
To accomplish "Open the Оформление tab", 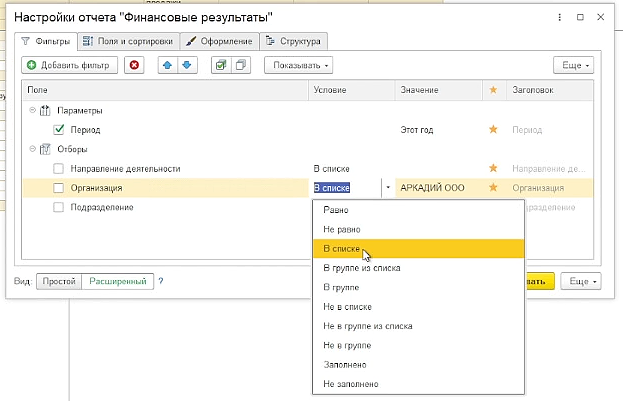I will click(219, 41).
